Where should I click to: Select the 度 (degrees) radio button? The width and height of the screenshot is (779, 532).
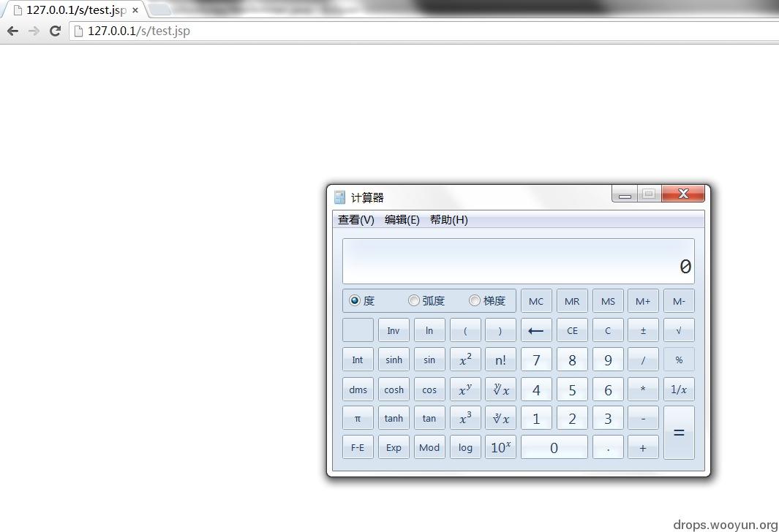[x=361, y=300]
